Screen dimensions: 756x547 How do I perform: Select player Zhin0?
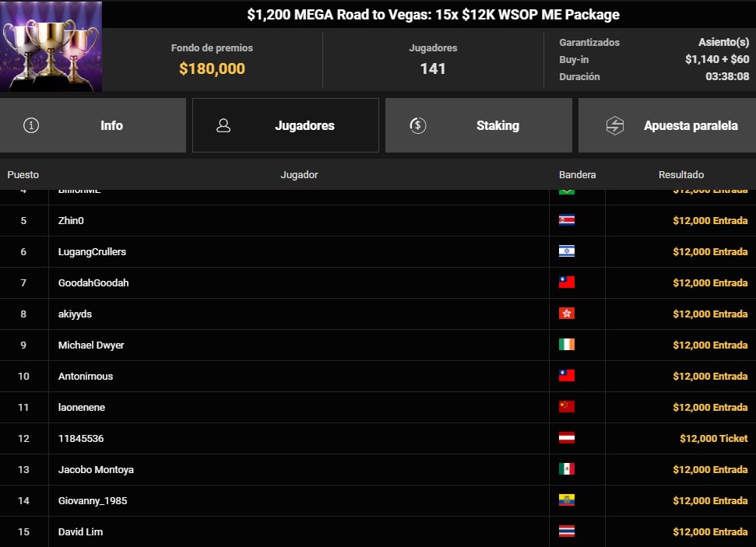71,221
